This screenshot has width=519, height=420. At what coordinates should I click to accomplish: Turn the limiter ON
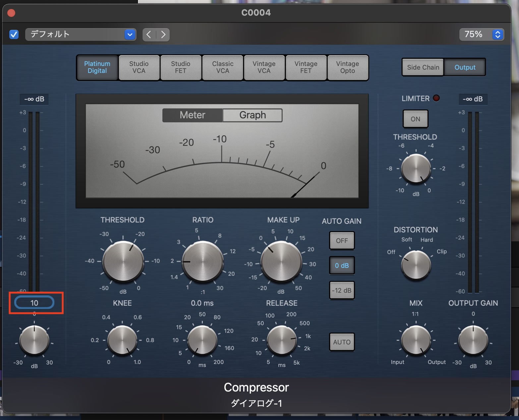tap(415, 119)
